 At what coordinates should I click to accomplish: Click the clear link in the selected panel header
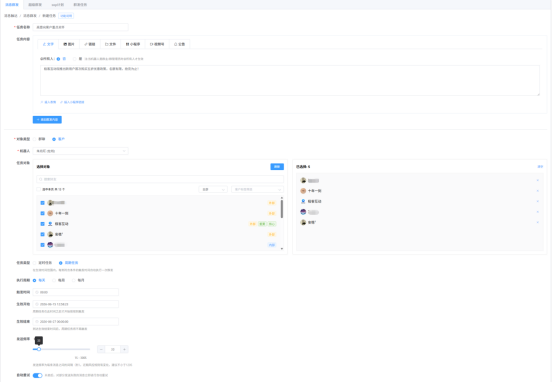click(540, 167)
